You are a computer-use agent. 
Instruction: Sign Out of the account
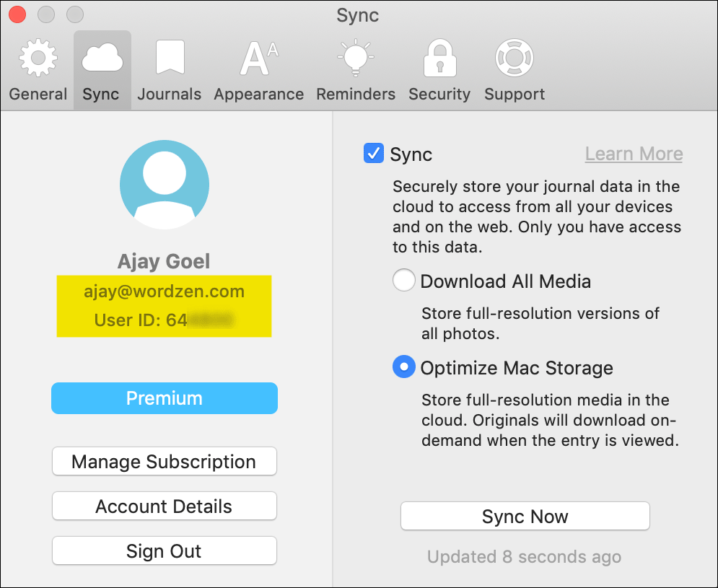pos(164,551)
